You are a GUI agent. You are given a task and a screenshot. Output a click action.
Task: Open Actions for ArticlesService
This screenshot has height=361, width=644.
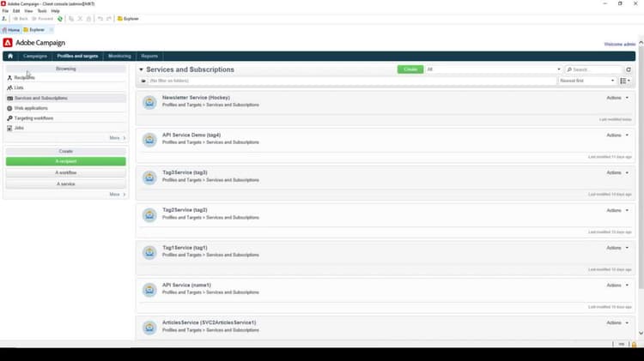click(617, 323)
